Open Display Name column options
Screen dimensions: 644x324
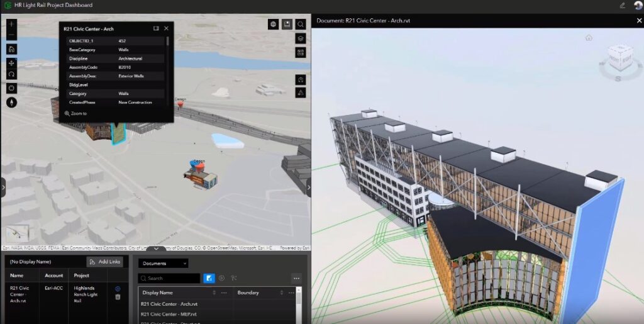(225, 293)
